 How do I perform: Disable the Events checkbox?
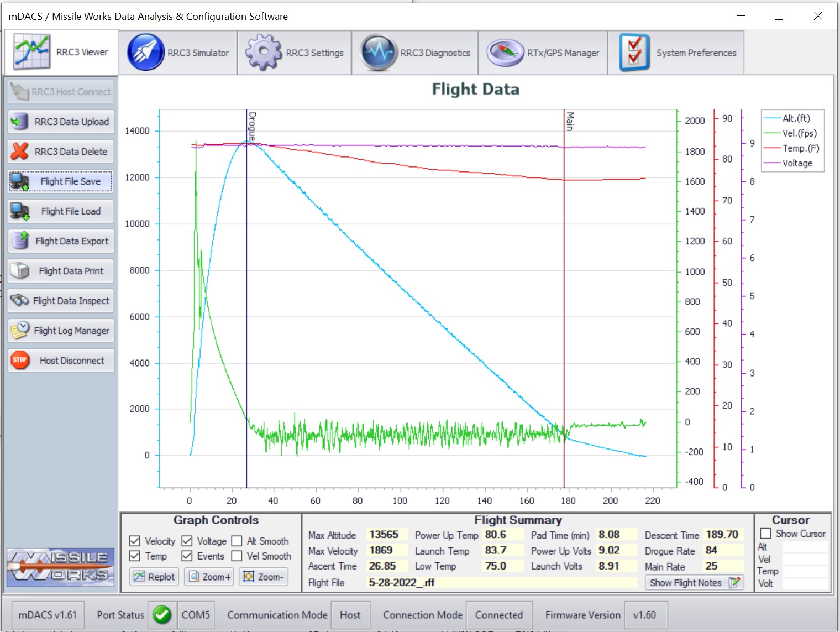[187, 556]
